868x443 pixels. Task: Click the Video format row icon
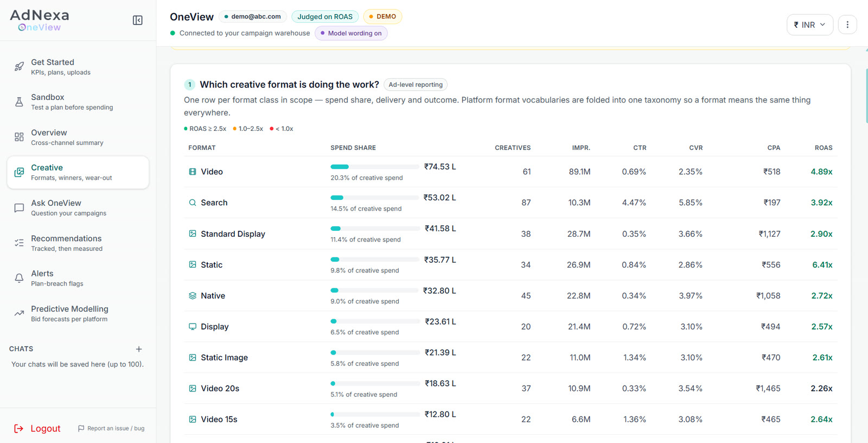193,172
